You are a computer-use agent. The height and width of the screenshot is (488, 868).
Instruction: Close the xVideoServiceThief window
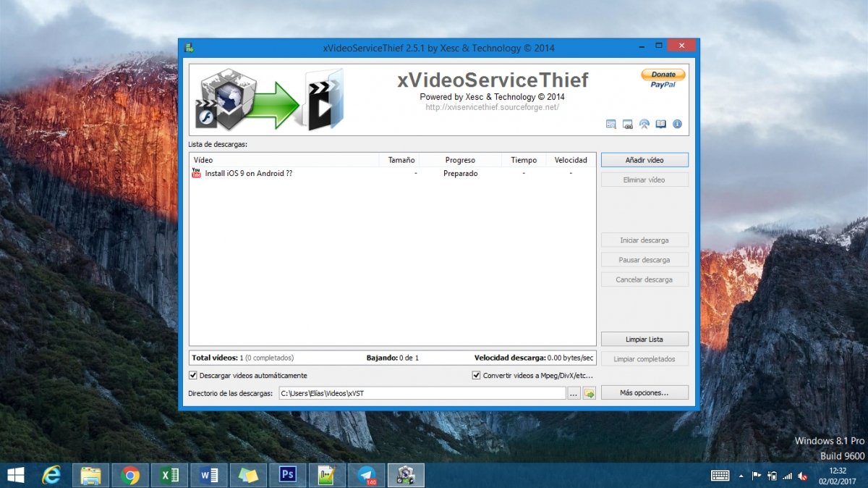681,46
